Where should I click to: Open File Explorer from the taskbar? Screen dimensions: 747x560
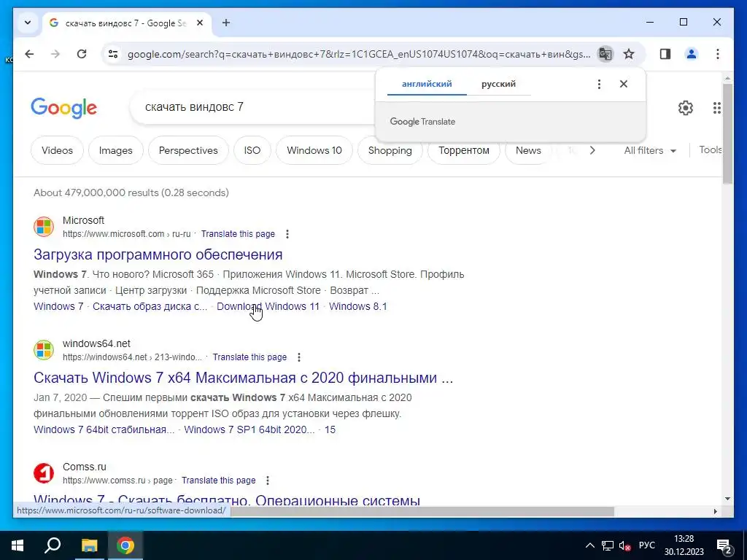click(89, 545)
